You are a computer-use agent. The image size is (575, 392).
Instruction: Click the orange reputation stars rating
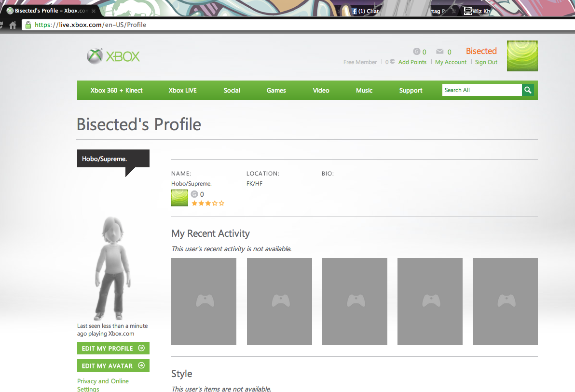click(x=208, y=203)
